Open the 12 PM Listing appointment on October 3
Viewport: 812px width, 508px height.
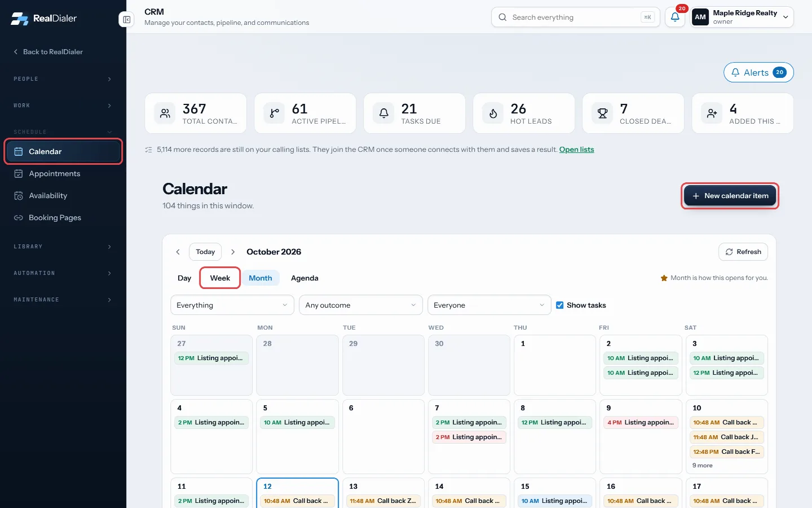tap(726, 373)
